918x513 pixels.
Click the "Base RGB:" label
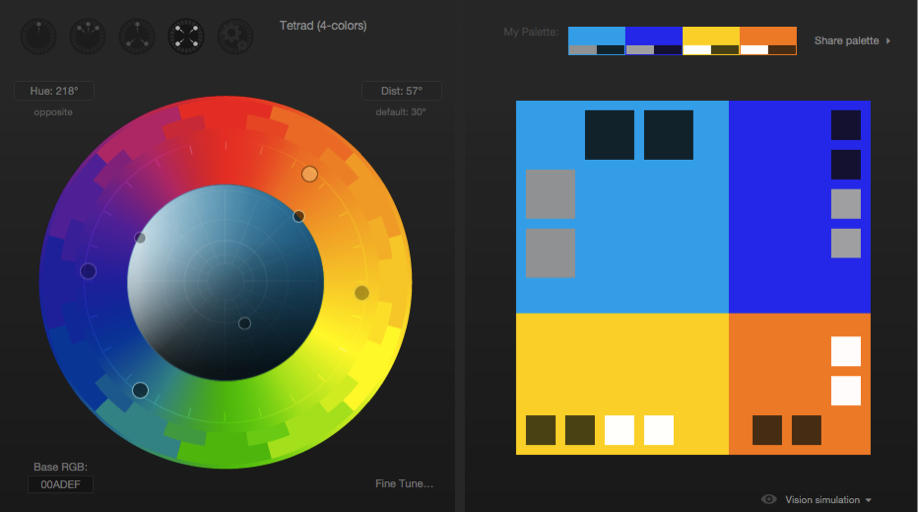coord(60,467)
